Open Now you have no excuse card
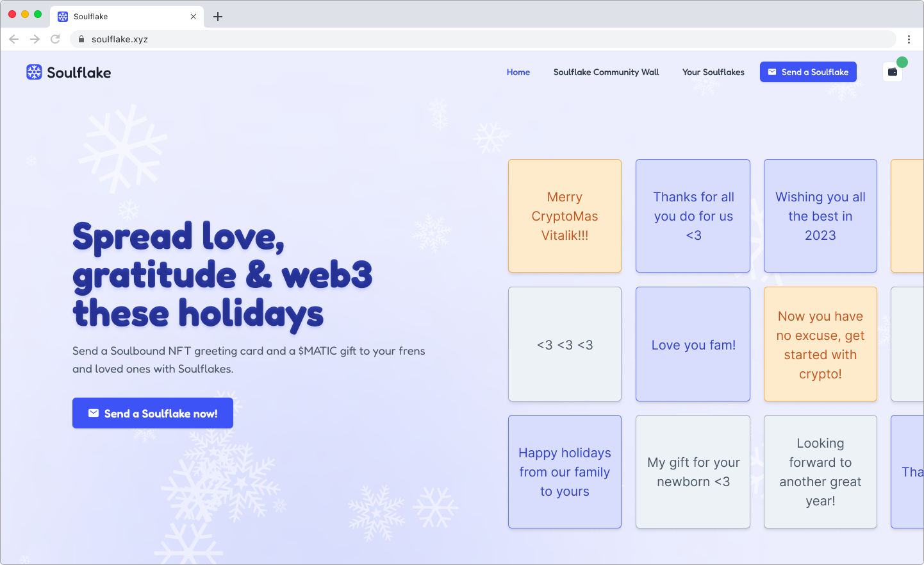 click(820, 344)
